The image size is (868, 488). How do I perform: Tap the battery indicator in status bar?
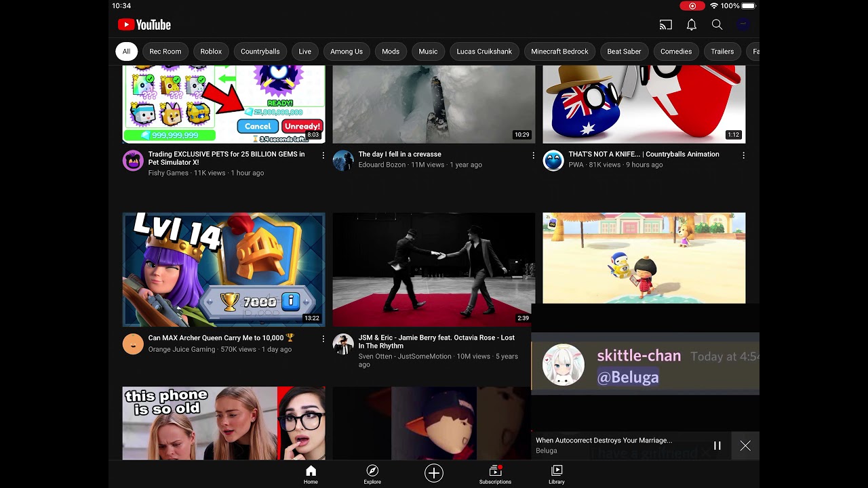(749, 6)
